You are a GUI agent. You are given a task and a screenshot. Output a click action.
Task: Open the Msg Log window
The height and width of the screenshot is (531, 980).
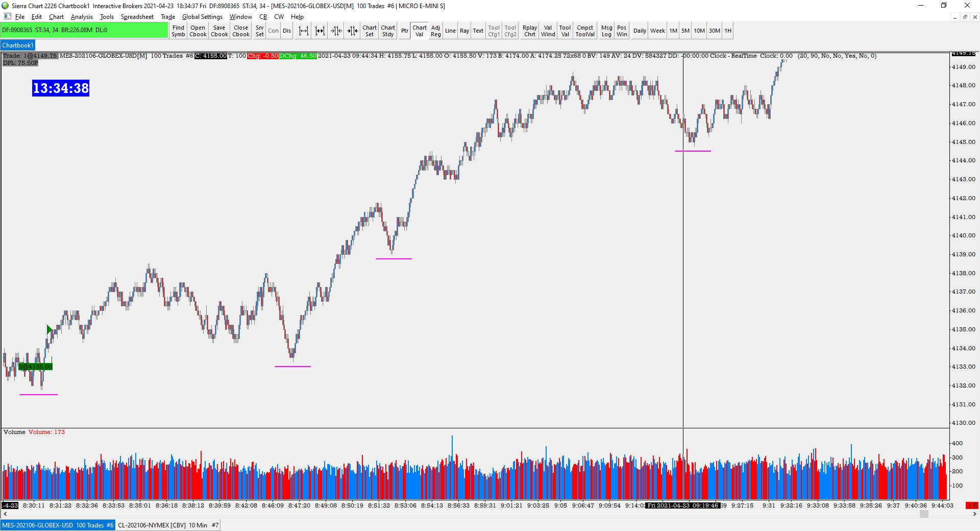coord(606,31)
